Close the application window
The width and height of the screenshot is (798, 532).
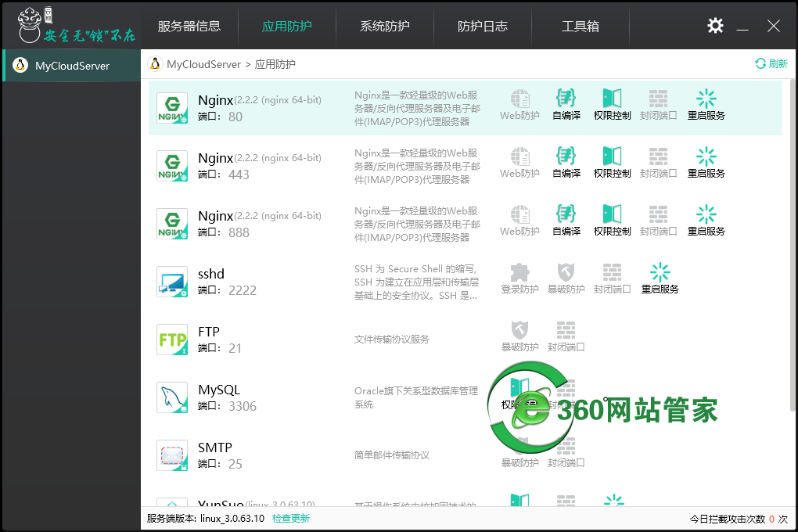(774, 26)
